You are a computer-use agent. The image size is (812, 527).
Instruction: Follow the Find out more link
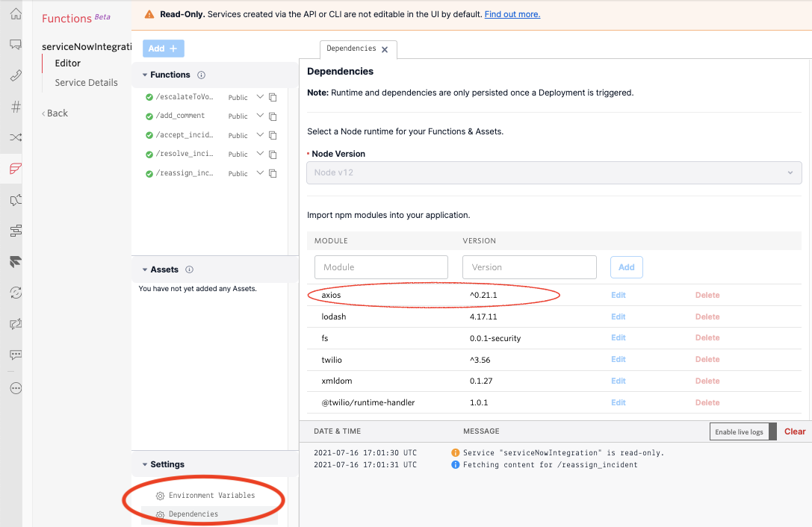pyautogui.click(x=512, y=14)
